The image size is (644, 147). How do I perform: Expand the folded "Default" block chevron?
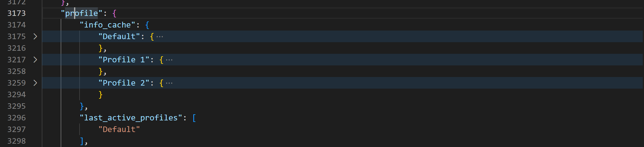[x=35, y=36]
